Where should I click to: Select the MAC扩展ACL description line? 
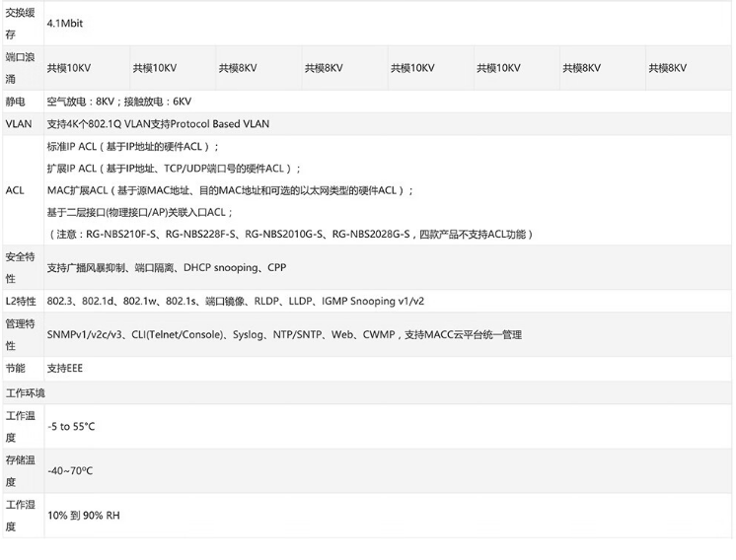tap(230, 190)
